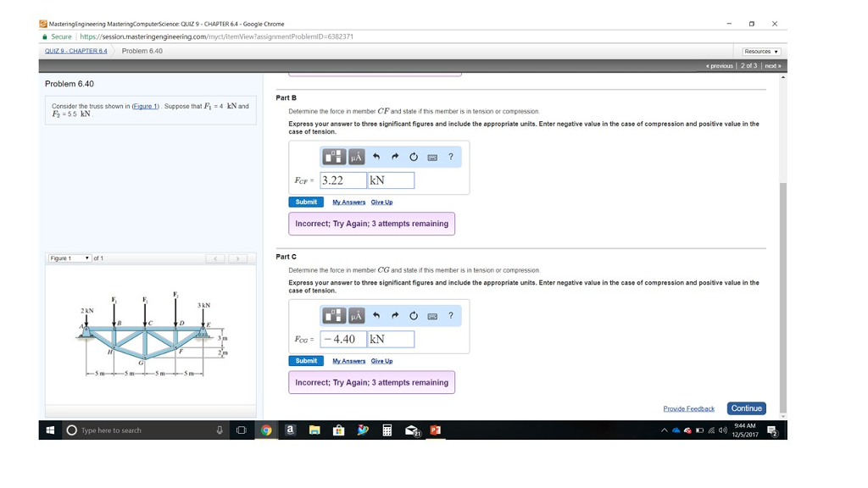Undo the last entry in Part B toolbar
The image size is (868, 488).
(376, 157)
